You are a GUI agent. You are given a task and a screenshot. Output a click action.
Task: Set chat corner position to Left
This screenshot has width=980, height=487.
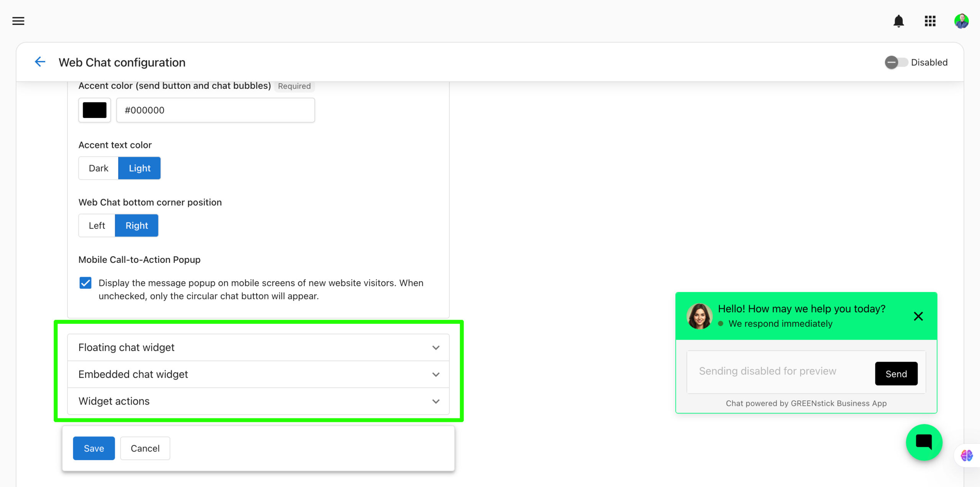97,226
